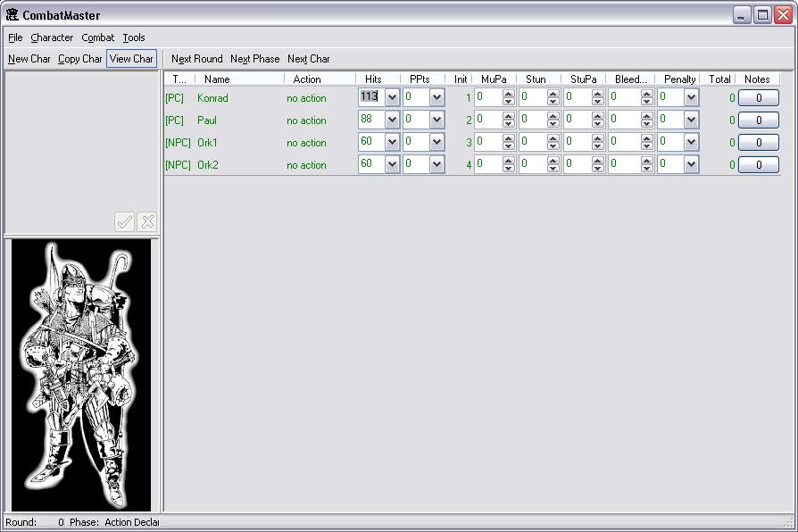Open the File menu
Viewport: 798px width, 532px height.
pyautogui.click(x=15, y=37)
